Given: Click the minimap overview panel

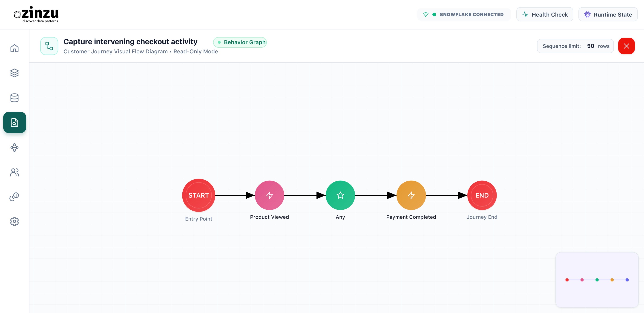Looking at the screenshot, I should tap(597, 280).
